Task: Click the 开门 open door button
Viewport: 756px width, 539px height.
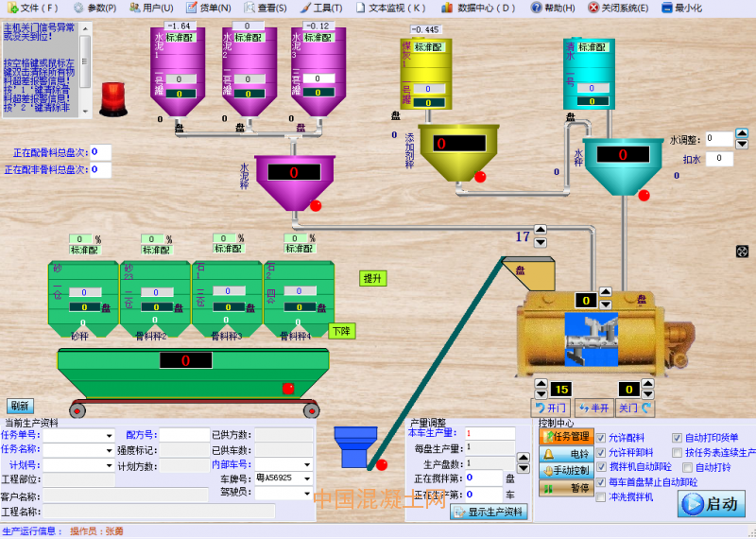Action: click(551, 409)
